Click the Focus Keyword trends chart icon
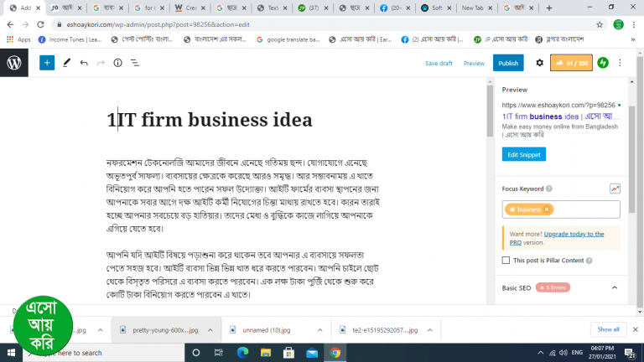 (x=615, y=189)
